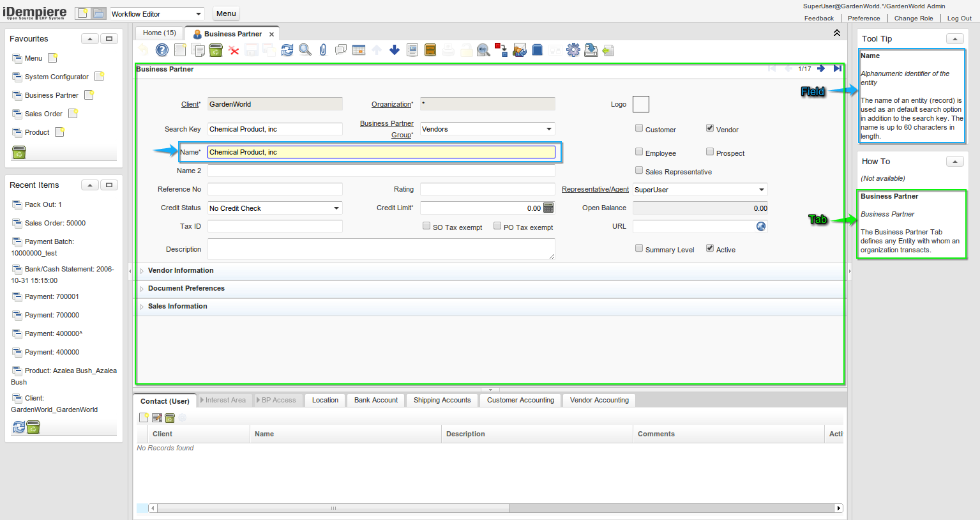The width and height of the screenshot is (980, 520).
Task: Click the Zoom Across icon
Action: [x=484, y=50]
